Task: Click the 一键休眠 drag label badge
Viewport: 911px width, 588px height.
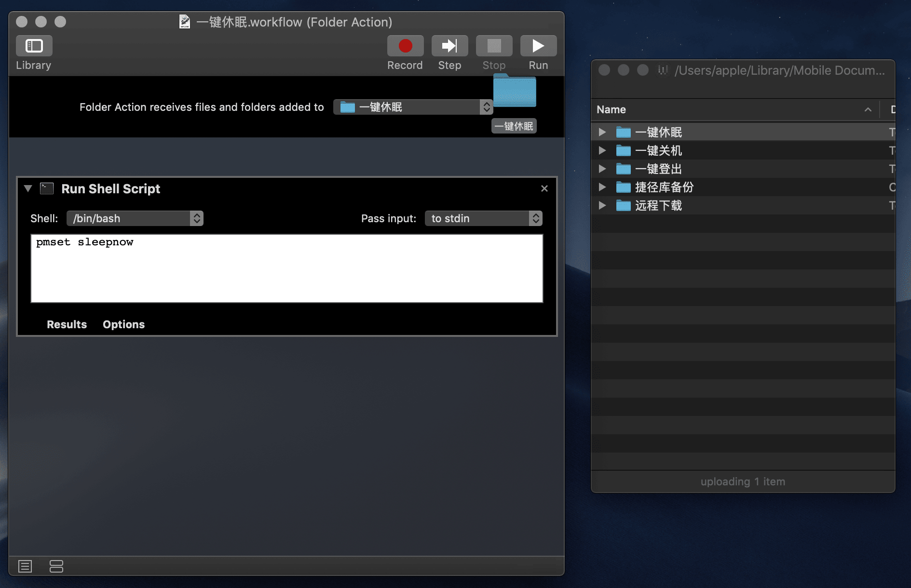Action: [x=514, y=126]
